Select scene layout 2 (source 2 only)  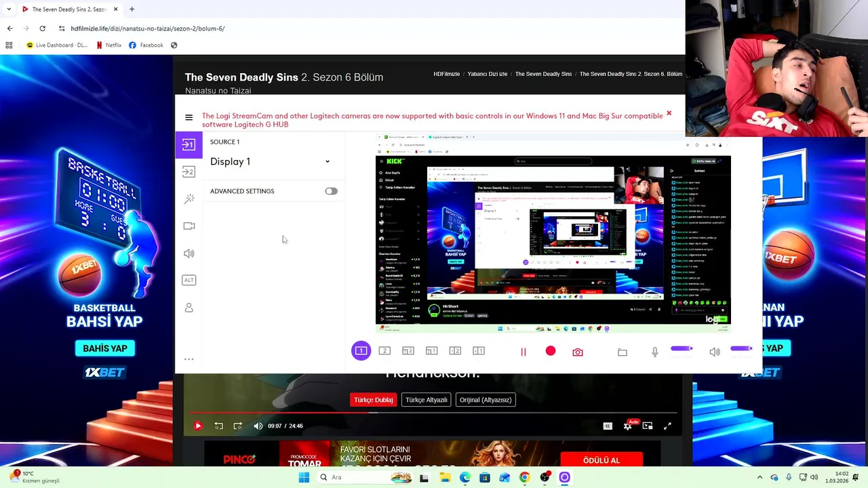384,351
